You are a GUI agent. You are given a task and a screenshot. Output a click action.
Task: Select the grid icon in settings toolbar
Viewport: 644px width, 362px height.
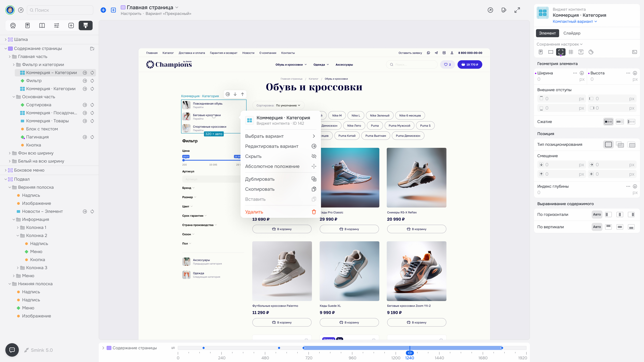coord(571,52)
